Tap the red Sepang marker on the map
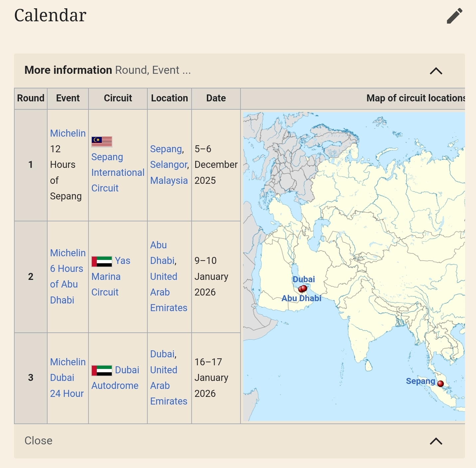This screenshot has width=476, height=468. pos(440,384)
